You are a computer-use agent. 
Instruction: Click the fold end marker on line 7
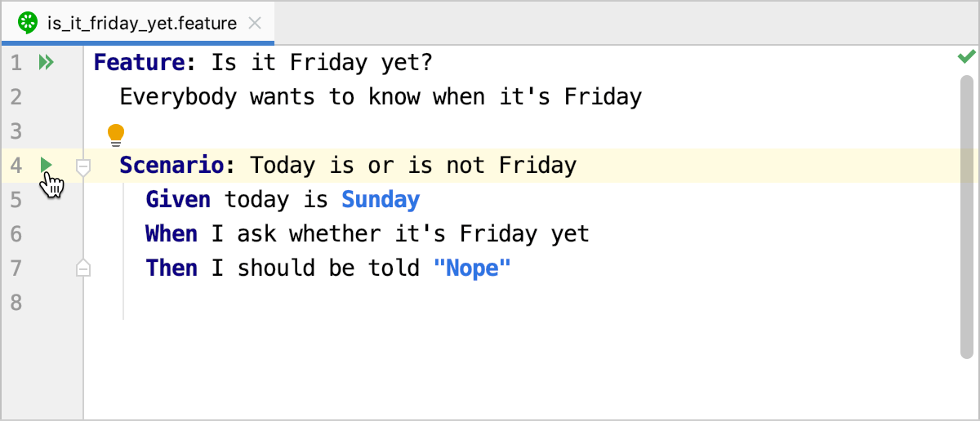[x=82, y=268]
